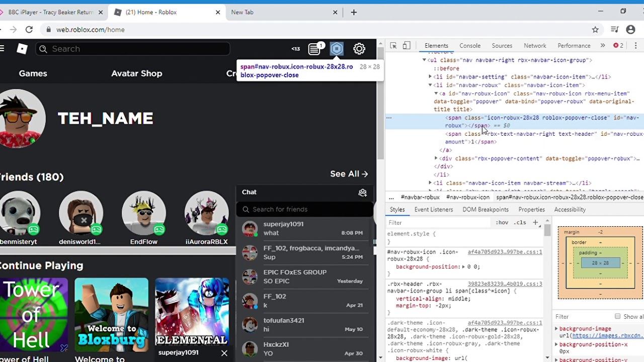Expand the navbar-setting li node
This screenshot has width=644, height=362.
click(x=430, y=77)
